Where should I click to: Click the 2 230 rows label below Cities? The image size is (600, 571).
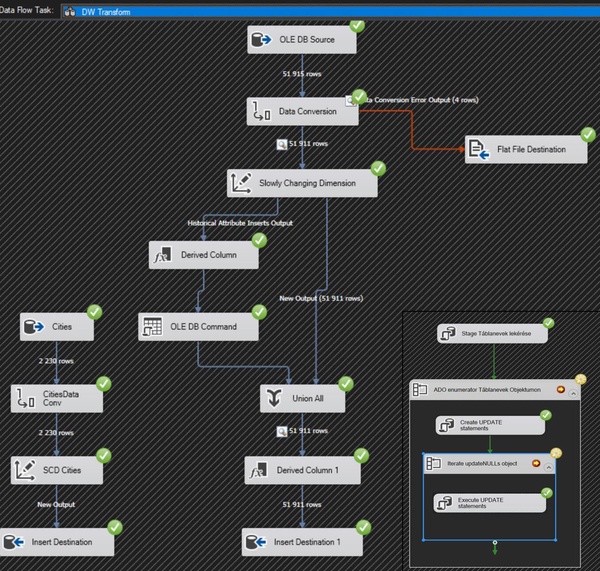pos(56,361)
